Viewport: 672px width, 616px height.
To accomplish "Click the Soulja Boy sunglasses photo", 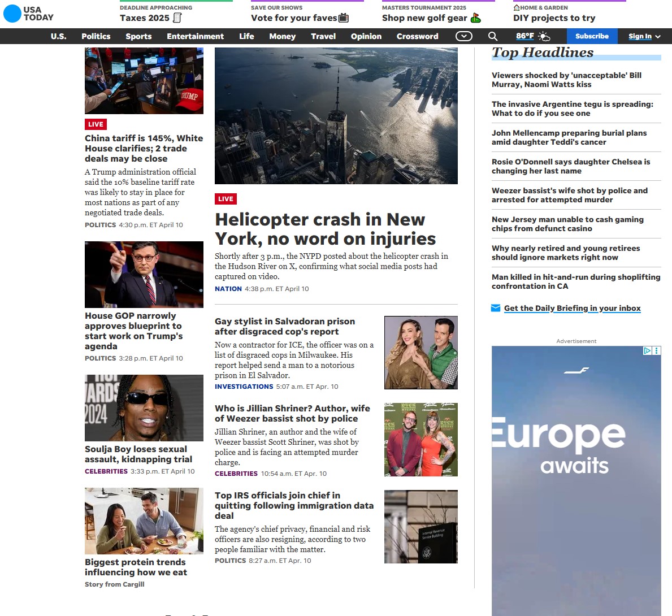I will click(144, 408).
